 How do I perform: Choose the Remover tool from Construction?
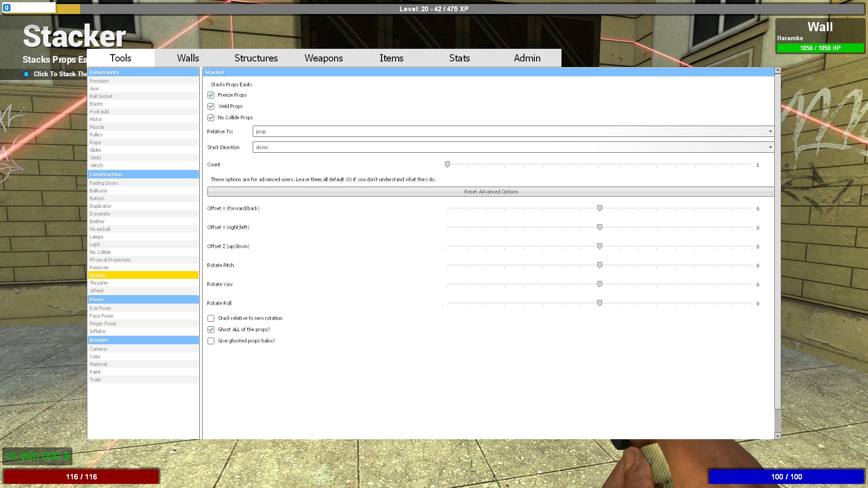point(99,267)
